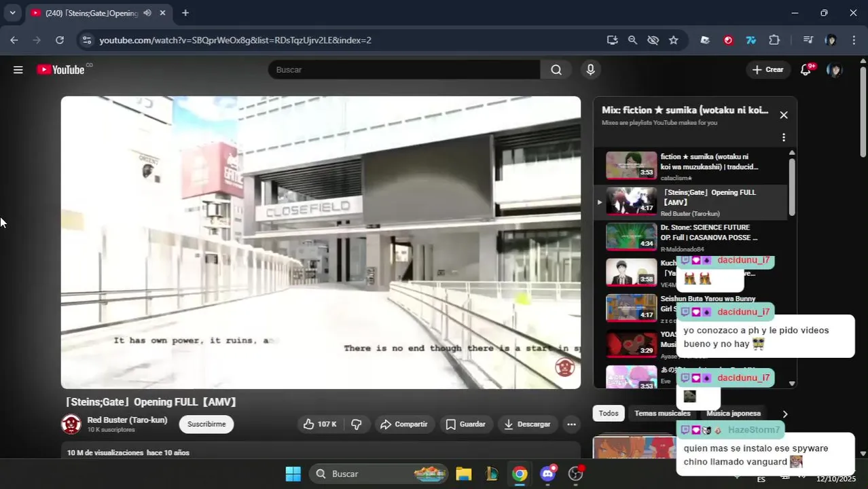Show more filter chips with right chevron

click(785, 414)
